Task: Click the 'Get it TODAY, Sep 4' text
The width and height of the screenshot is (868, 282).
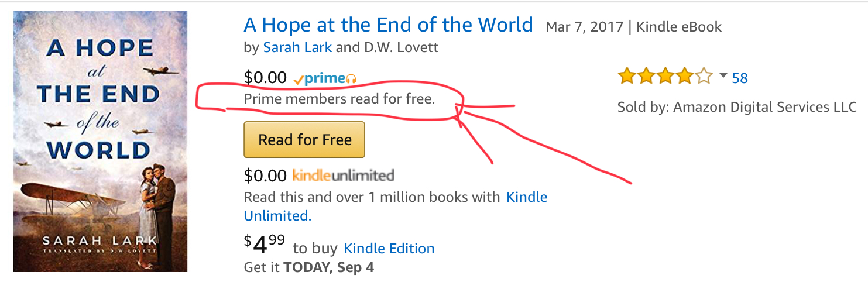Action: pyautogui.click(x=308, y=267)
